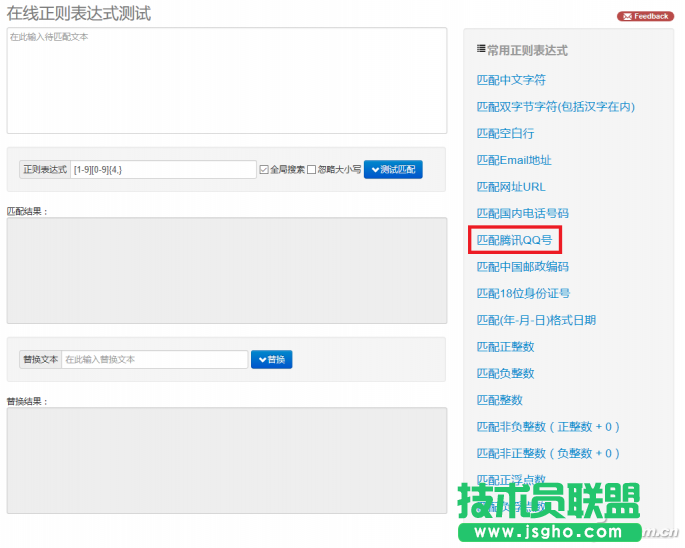Click the 匹配网址URL link
The height and width of the screenshot is (548, 685).
pyautogui.click(x=510, y=187)
